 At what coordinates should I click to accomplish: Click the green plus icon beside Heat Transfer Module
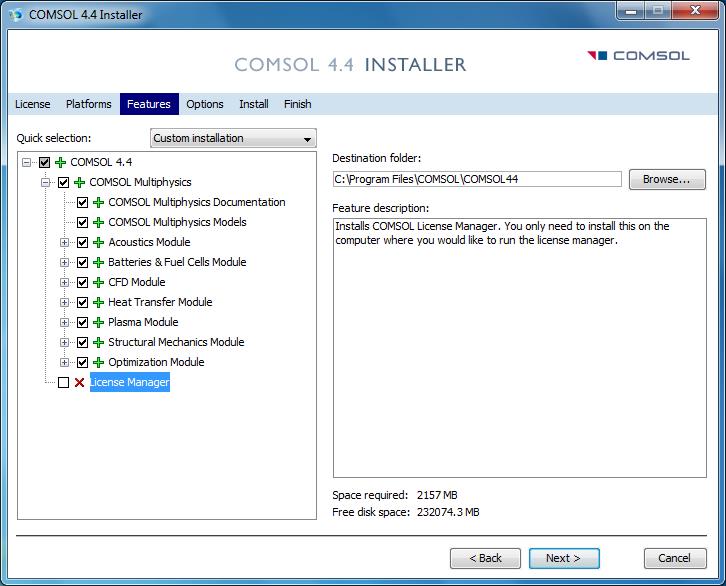point(98,302)
